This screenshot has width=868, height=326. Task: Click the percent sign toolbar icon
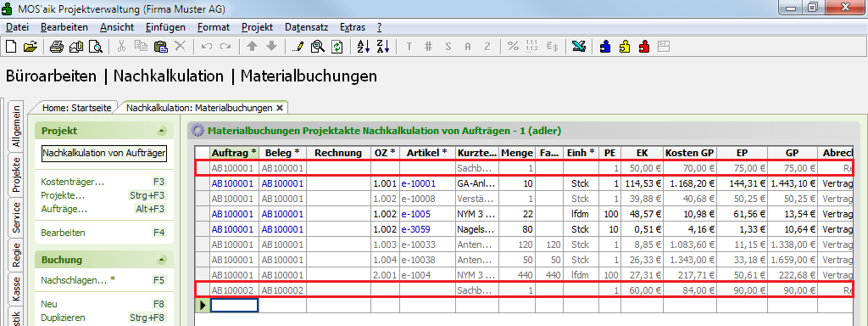point(513,47)
